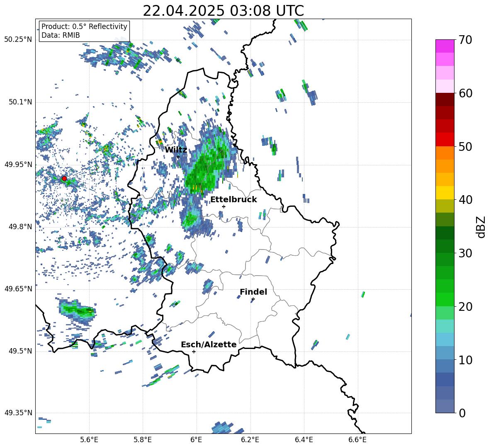Click the 50.1°N latitude label
491x448 pixels.
(x=20, y=102)
